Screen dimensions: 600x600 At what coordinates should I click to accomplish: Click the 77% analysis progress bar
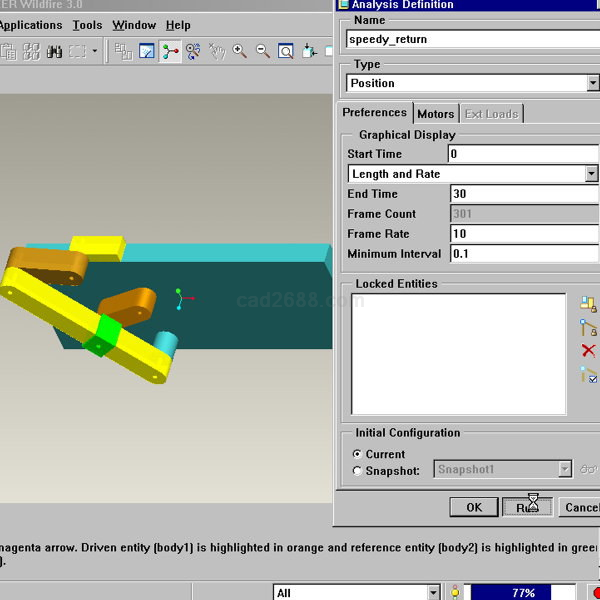coord(523,593)
